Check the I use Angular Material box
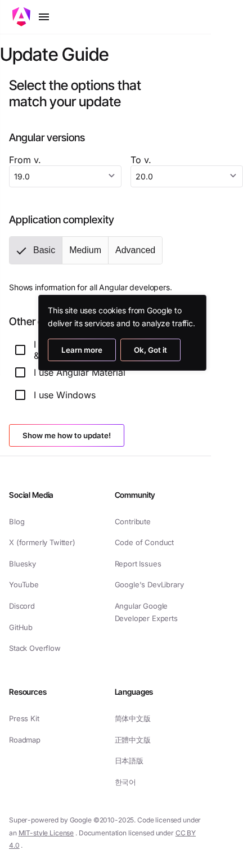Viewport: 243px width, 868px height. pos(20,372)
